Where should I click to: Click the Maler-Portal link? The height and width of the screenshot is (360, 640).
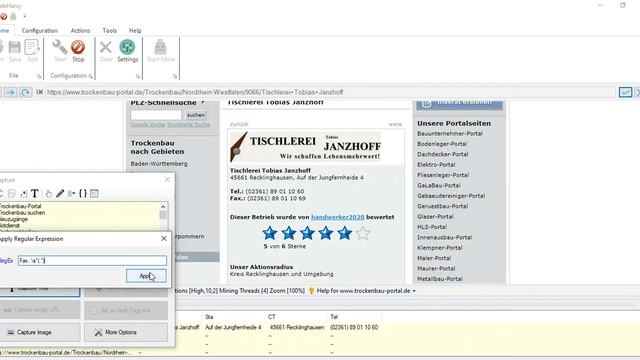pos(434,258)
